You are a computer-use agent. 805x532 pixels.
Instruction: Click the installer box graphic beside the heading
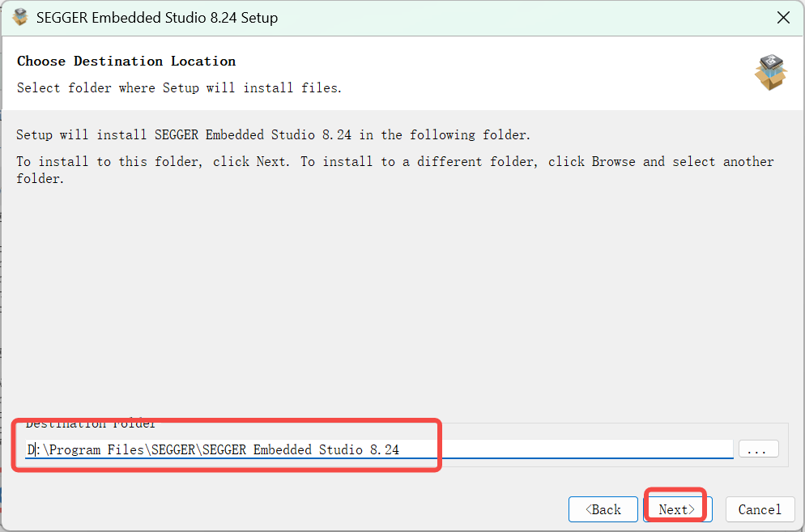(770, 73)
